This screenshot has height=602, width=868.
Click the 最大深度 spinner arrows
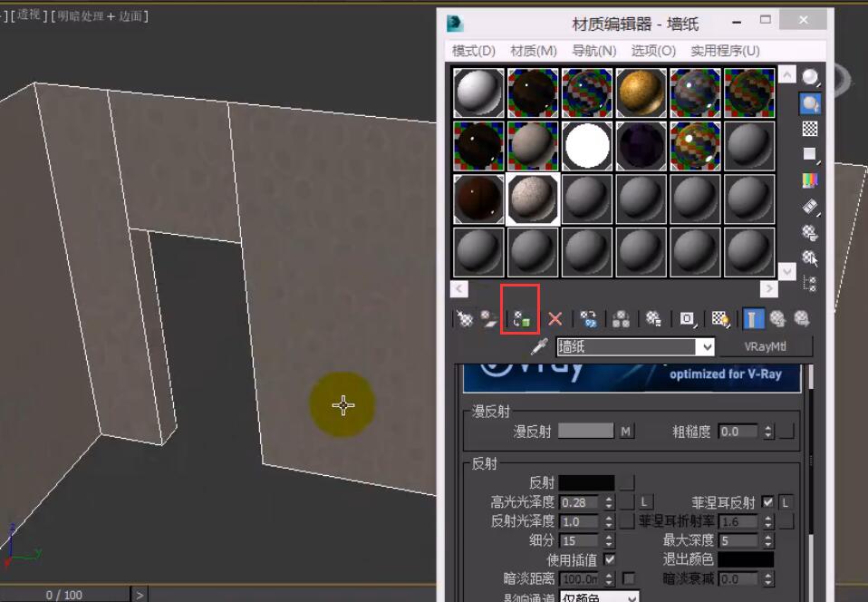tap(767, 540)
